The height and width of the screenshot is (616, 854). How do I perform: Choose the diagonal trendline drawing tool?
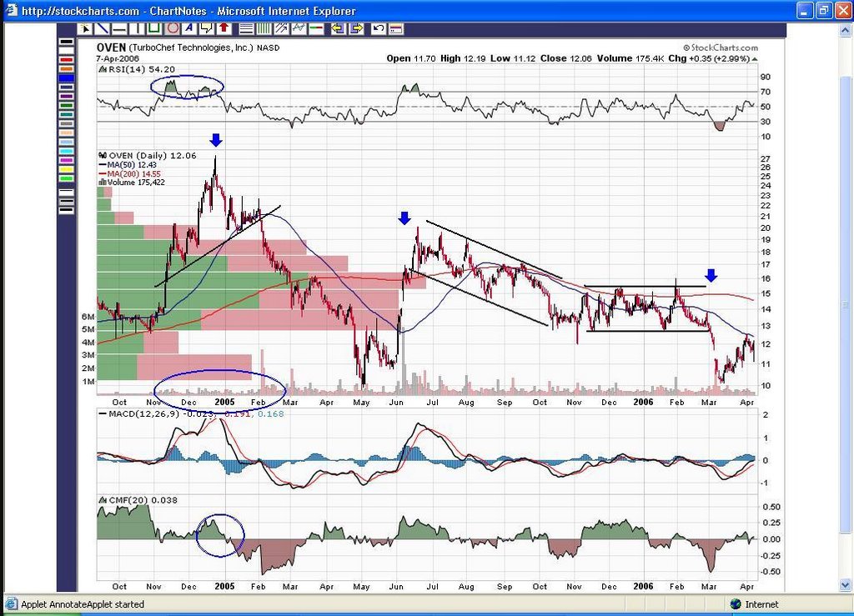point(102,28)
